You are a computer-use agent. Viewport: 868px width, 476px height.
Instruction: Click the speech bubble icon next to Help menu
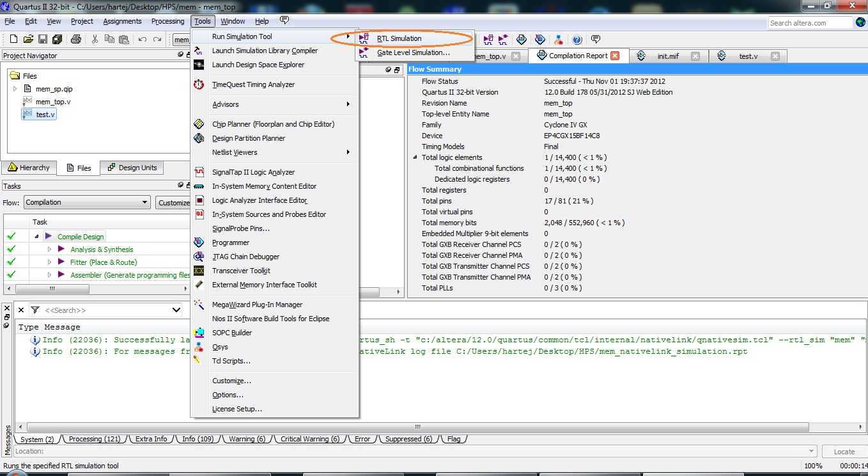coord(284,21)
